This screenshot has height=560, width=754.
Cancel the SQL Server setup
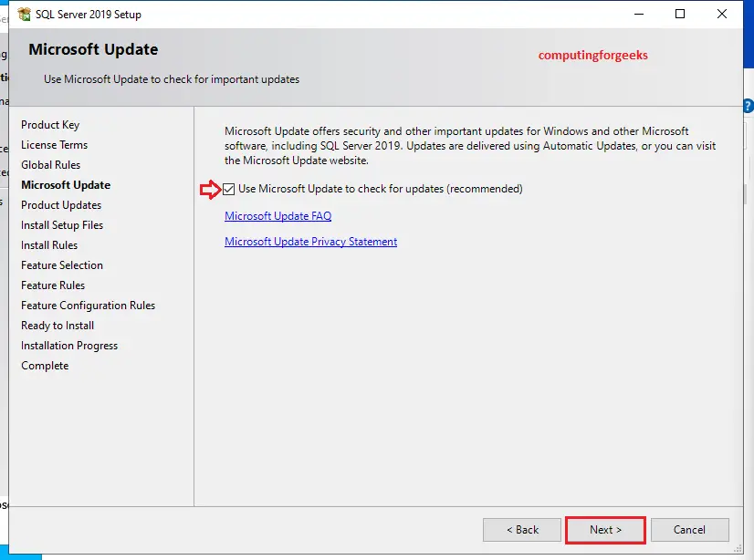tap(689, 530)
